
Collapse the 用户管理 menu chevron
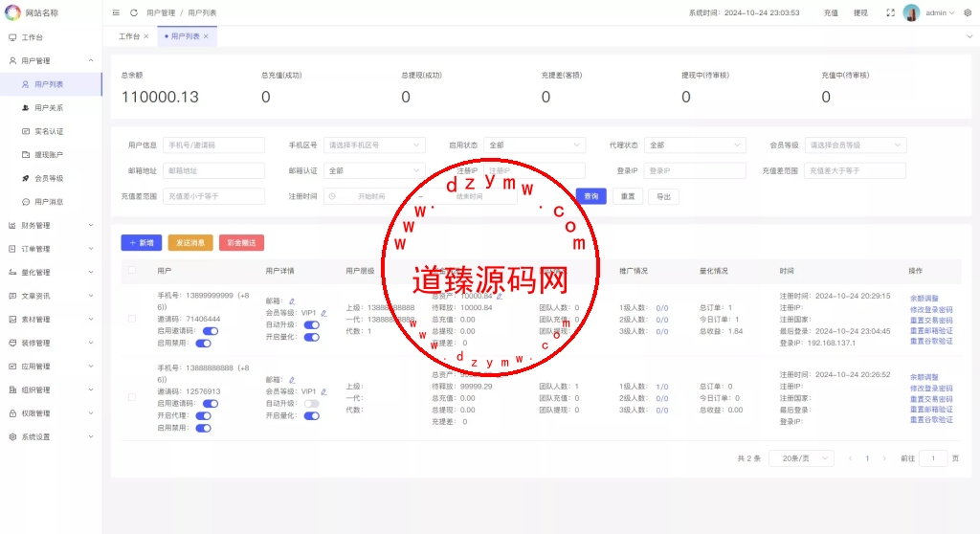pyautogui.click(x=91, y=60)
